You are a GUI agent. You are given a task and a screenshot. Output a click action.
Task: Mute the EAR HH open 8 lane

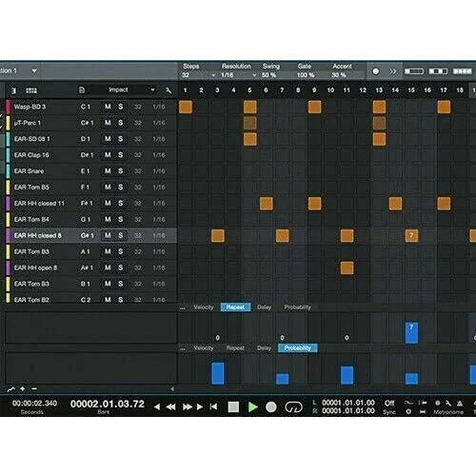[108, 268]
